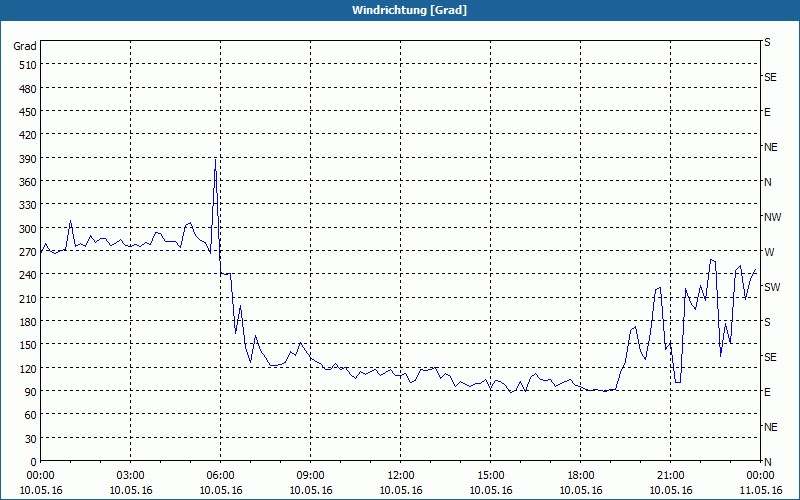Screen dimensions: 800x500
Task: Click the N compass label beside 360 gridline
Action: (767, 182)
